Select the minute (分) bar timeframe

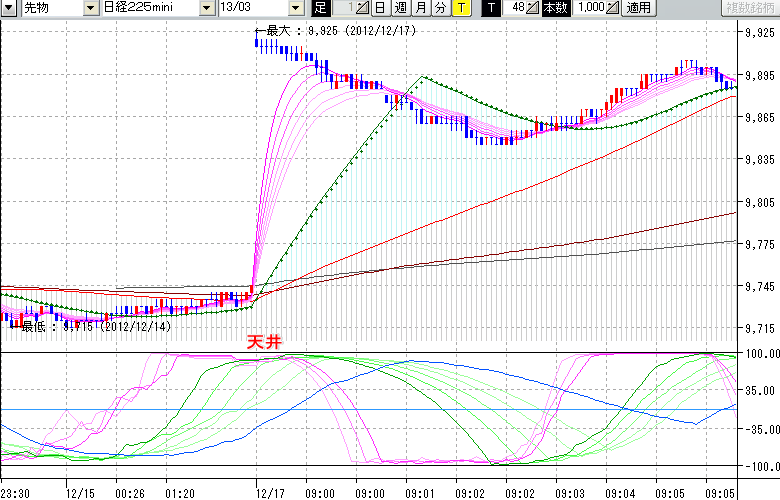pos(440,8)
